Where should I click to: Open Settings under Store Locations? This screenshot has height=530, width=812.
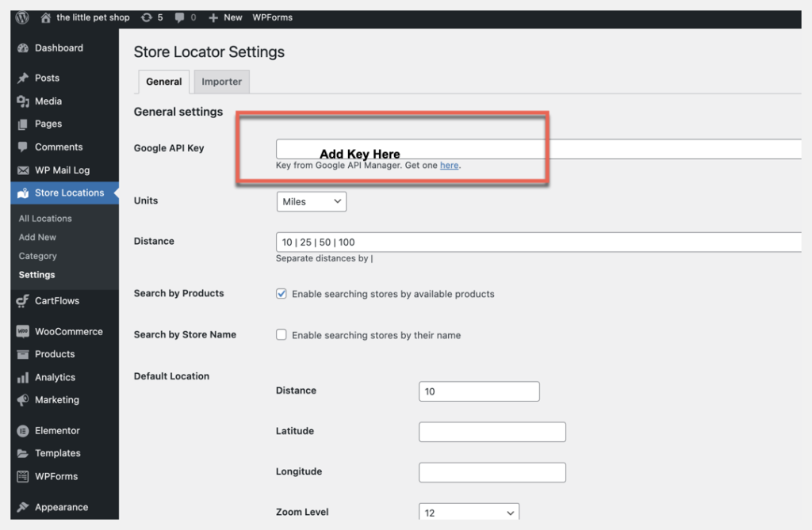[36, 275]
